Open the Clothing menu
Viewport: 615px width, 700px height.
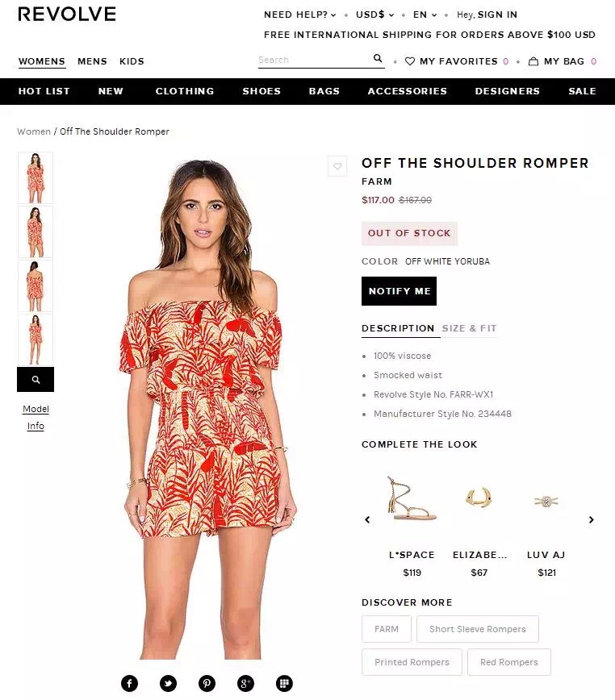(185, 91)
